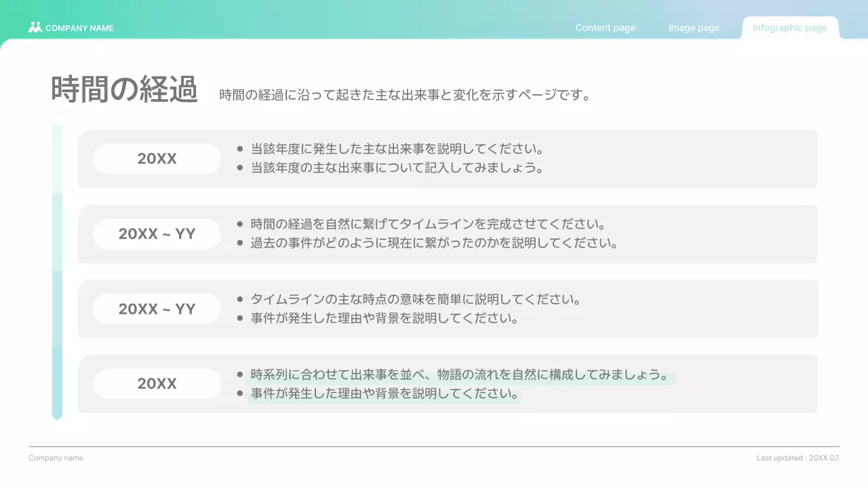Click the first bullet dot in the 20XX card
The image size is (868, 488).
240,148
